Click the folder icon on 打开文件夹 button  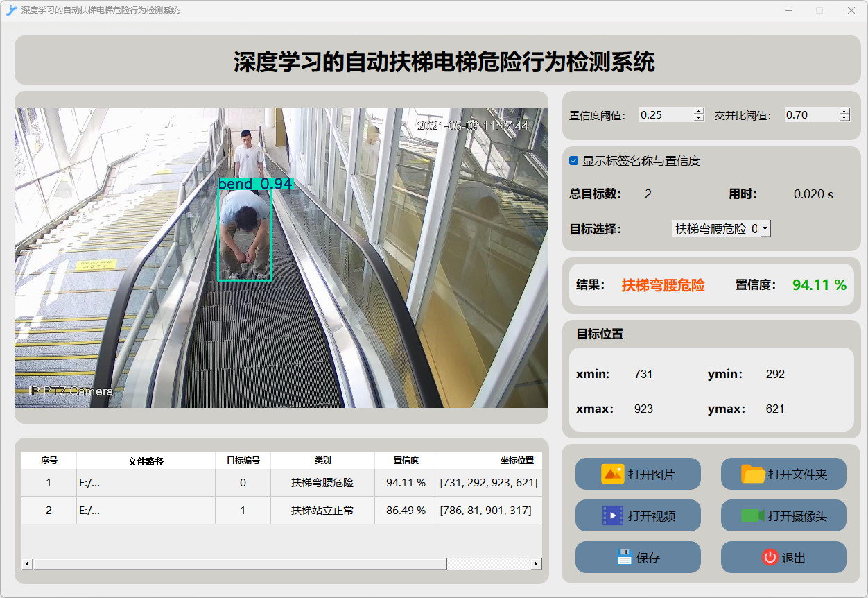click(x=753, y=475)
